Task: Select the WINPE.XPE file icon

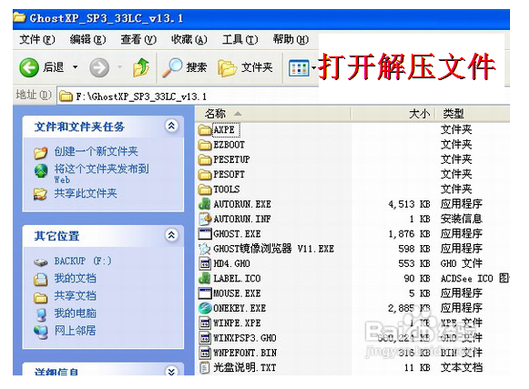Action: (204, 323)
